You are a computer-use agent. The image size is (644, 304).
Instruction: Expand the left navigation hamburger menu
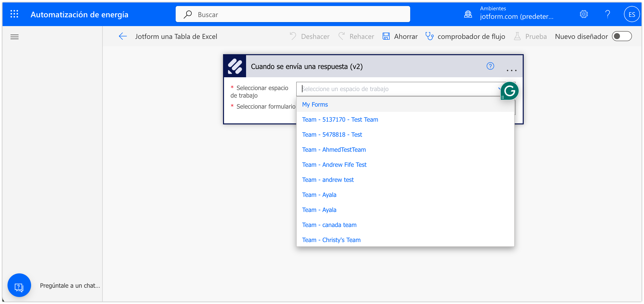(15, 37)
